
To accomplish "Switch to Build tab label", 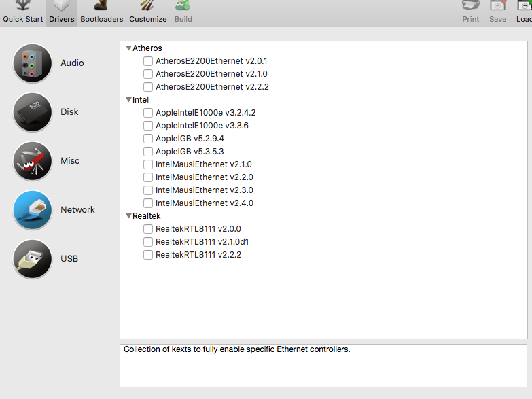I will (x=183, y=19).
